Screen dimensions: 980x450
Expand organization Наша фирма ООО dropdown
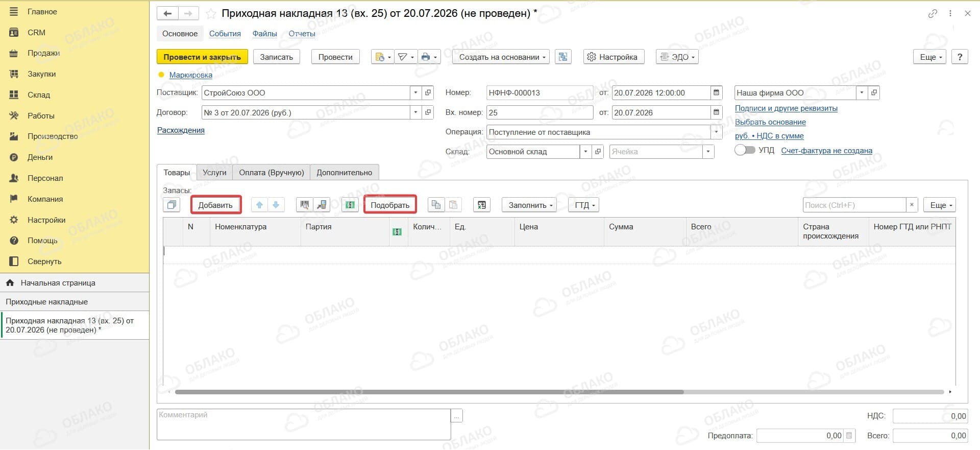point(862,93)
